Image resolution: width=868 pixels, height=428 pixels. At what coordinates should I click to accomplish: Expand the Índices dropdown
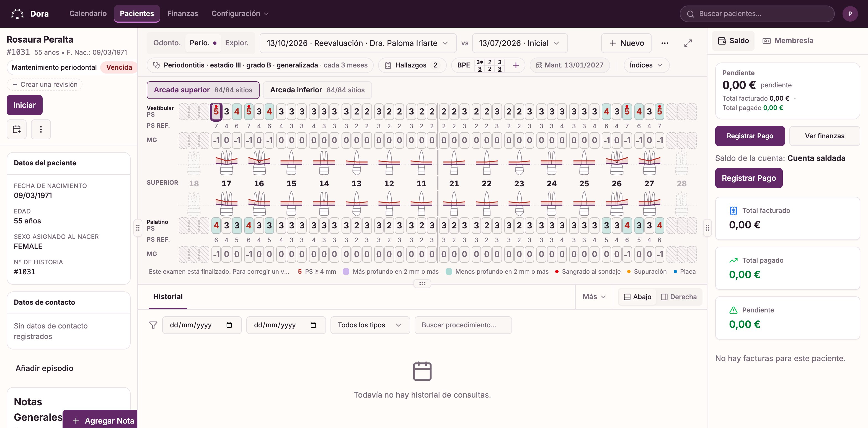click(646, 65)
